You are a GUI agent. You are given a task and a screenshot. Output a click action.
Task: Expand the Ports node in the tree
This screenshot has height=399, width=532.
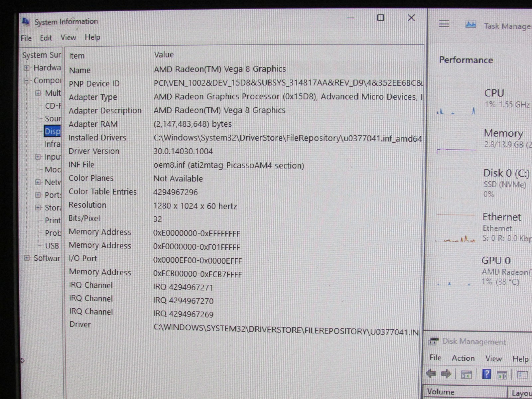pyautogui.click(x=38, y=195)
